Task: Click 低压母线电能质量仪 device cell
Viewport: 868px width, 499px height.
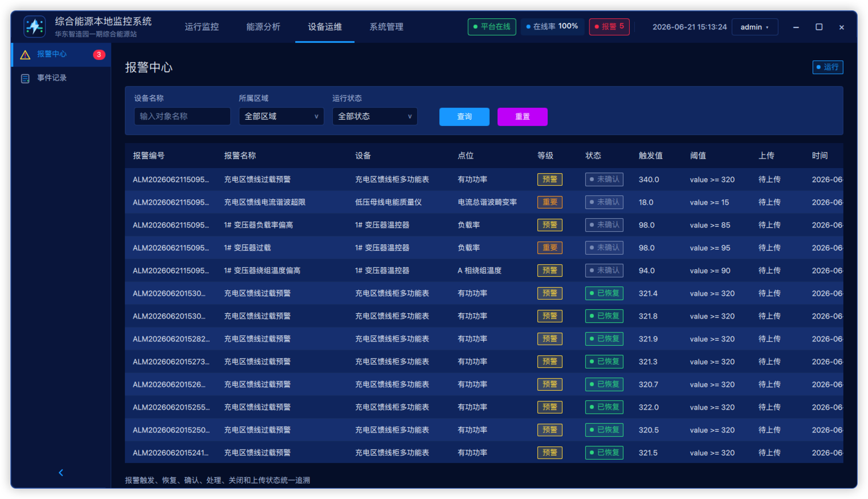Action: [x=388, y=202]
